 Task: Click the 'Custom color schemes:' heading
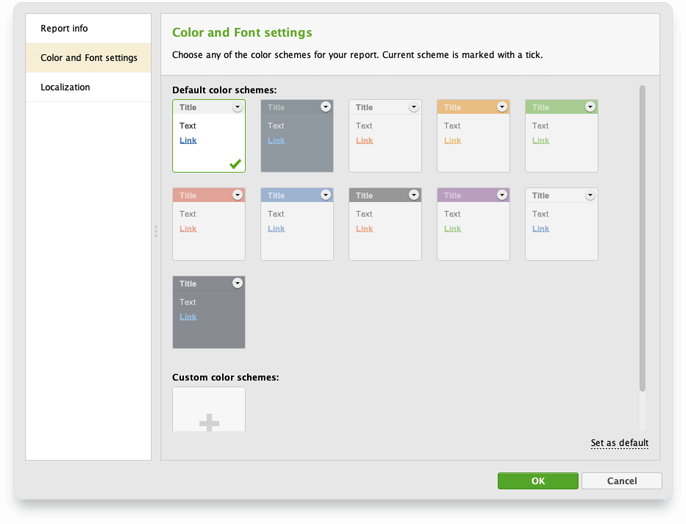[x=225, y=377]
